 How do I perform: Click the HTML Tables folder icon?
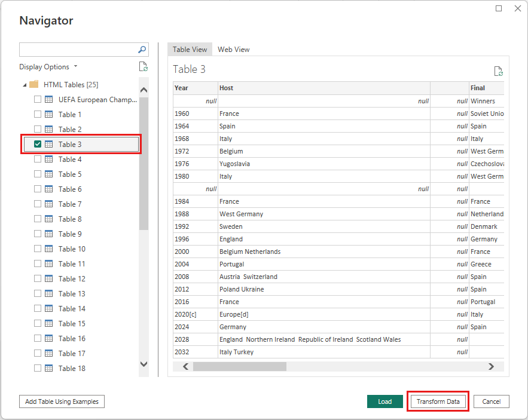point(34,85)
